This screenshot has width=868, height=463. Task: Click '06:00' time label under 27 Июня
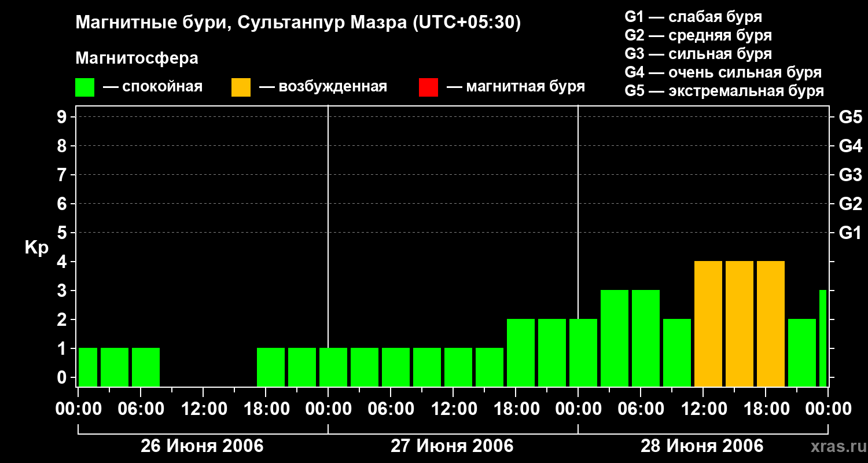pyautogui.click(x=391, y=409)
